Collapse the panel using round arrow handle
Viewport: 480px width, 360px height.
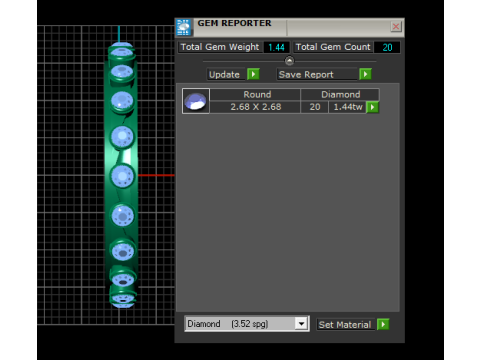click(x=289, y=61)
